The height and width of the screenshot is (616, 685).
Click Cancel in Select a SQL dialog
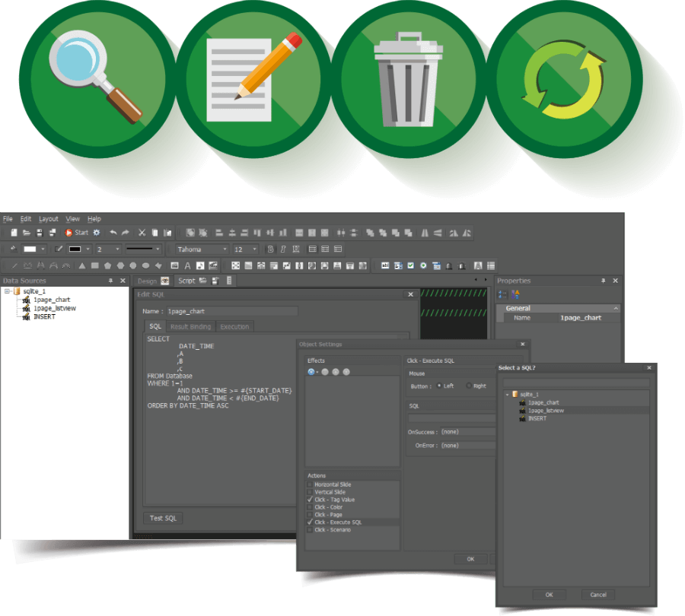[x=597, y=595]
